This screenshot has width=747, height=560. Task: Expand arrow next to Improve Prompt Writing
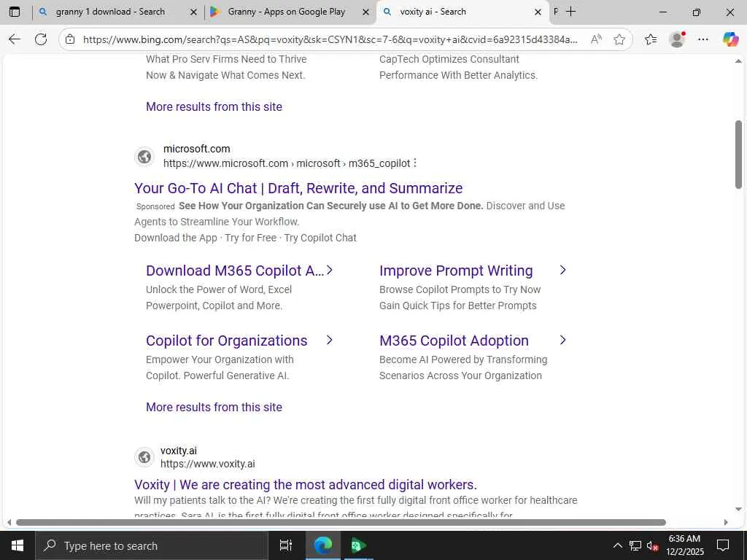(562, 270)
